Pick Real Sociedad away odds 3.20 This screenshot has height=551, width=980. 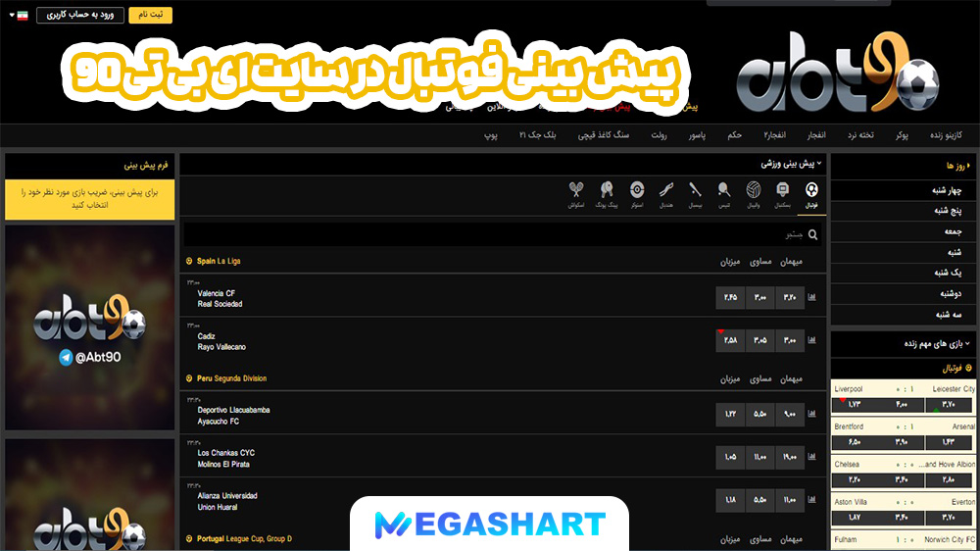[790, 298]
